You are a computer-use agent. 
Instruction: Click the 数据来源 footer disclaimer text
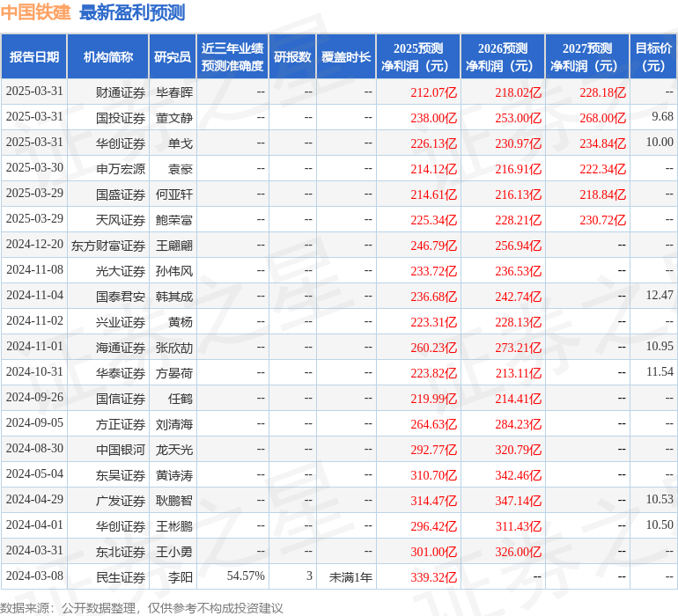pos(142,608)
